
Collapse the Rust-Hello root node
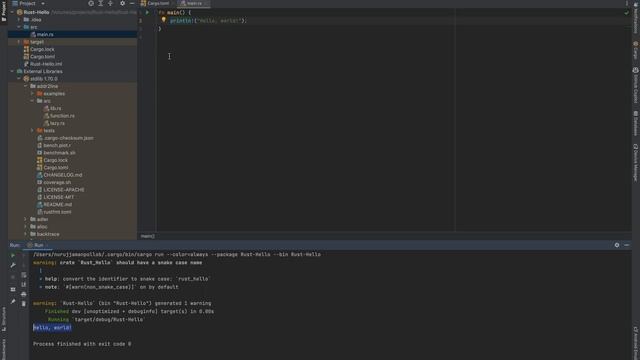tap(12, 12)
